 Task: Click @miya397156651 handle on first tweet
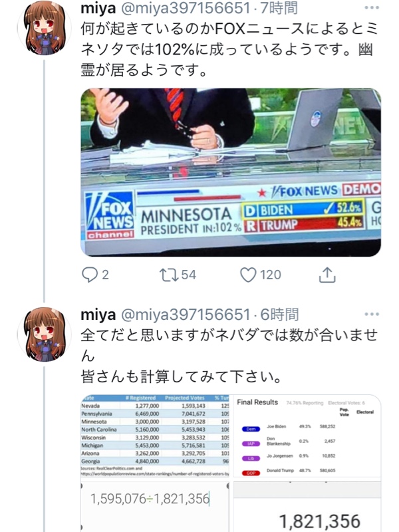186,8
